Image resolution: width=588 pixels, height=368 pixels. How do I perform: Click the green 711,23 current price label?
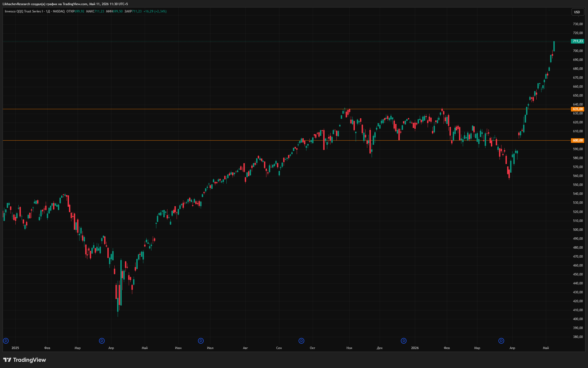coord(577,41)
